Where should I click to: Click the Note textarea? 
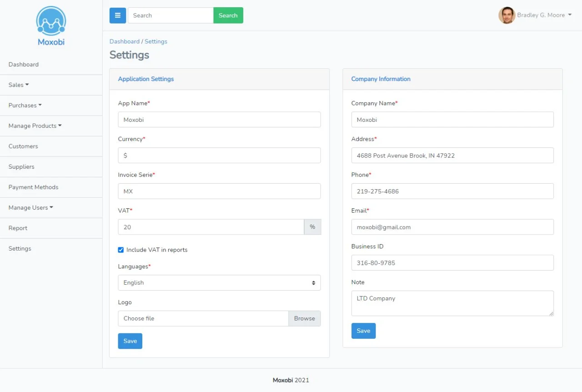point(452,303)
